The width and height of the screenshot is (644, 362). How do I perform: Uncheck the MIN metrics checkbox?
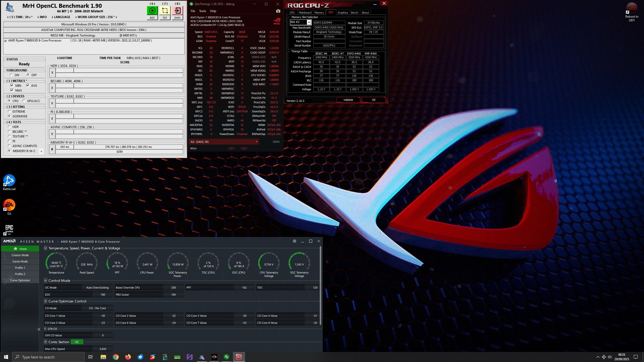[12, 85]
